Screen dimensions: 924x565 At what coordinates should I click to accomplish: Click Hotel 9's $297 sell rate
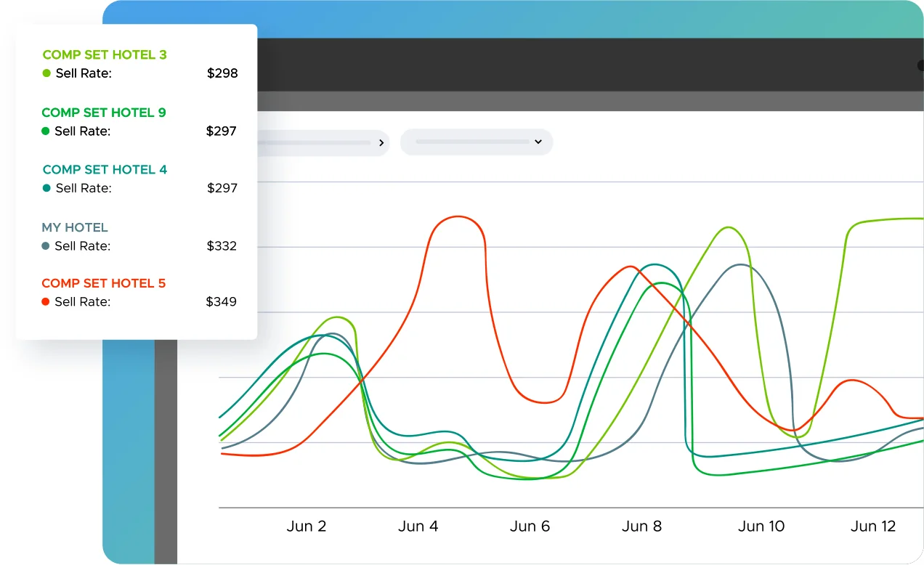[222, 131]
